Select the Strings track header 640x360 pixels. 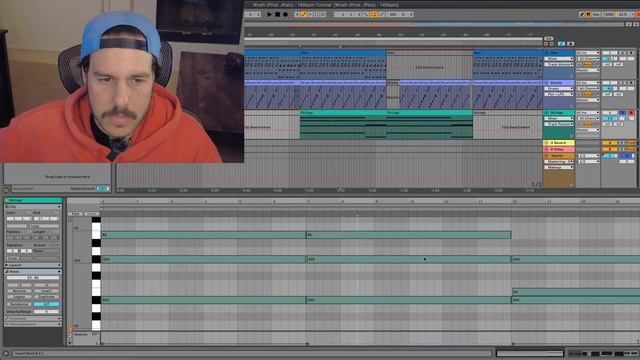click(x=559, y=113)
